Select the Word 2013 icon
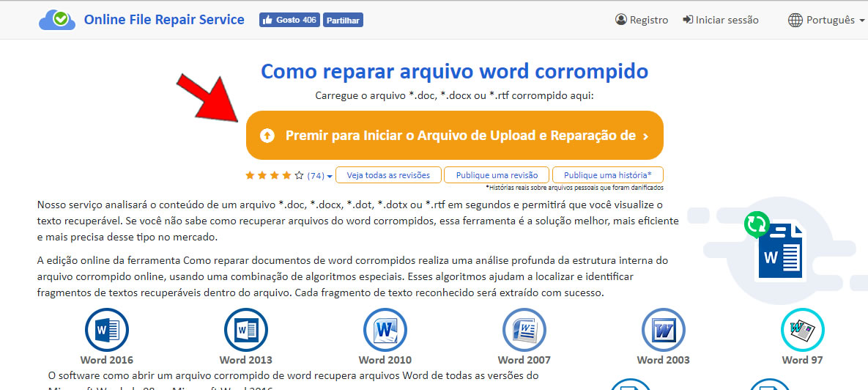The width and height of the screenshot is (868, 390). (x=246, y=330)
